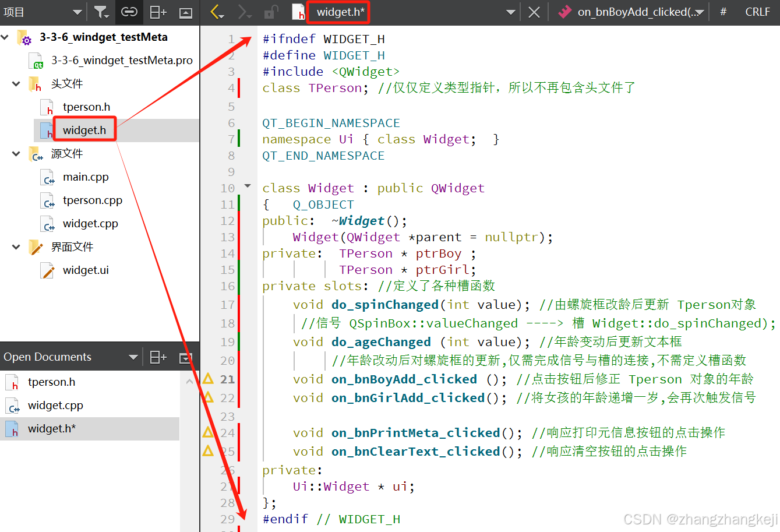Select the 3-3-6_windget_testMeta project
Screen dimensions: 780x532
click(x=103, y=37)
